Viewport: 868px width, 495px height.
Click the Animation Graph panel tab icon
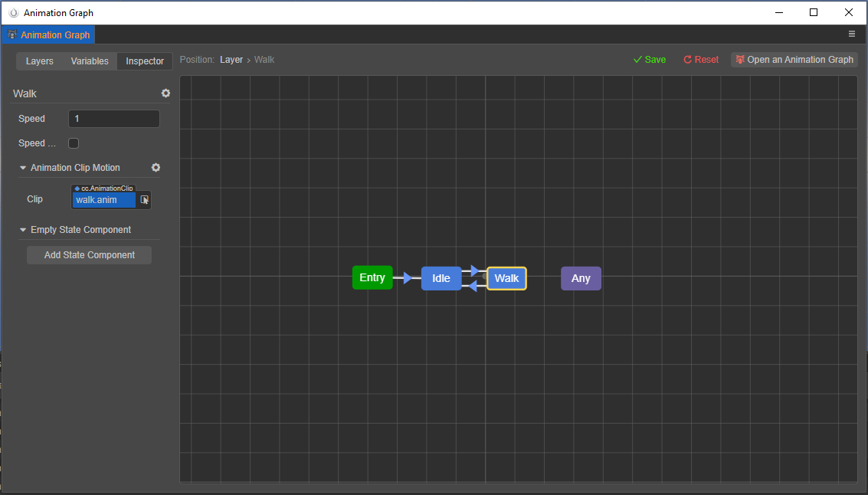pyautogui.click(x=12, y=35)
